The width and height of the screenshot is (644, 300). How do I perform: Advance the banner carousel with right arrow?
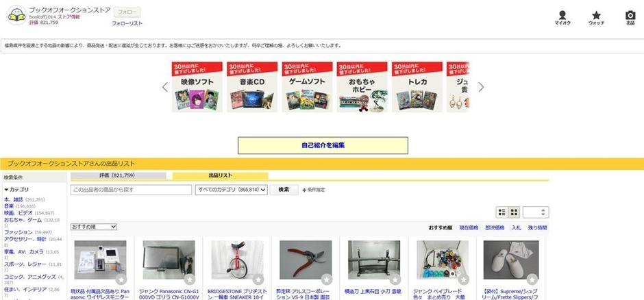[x=481, y=87]
